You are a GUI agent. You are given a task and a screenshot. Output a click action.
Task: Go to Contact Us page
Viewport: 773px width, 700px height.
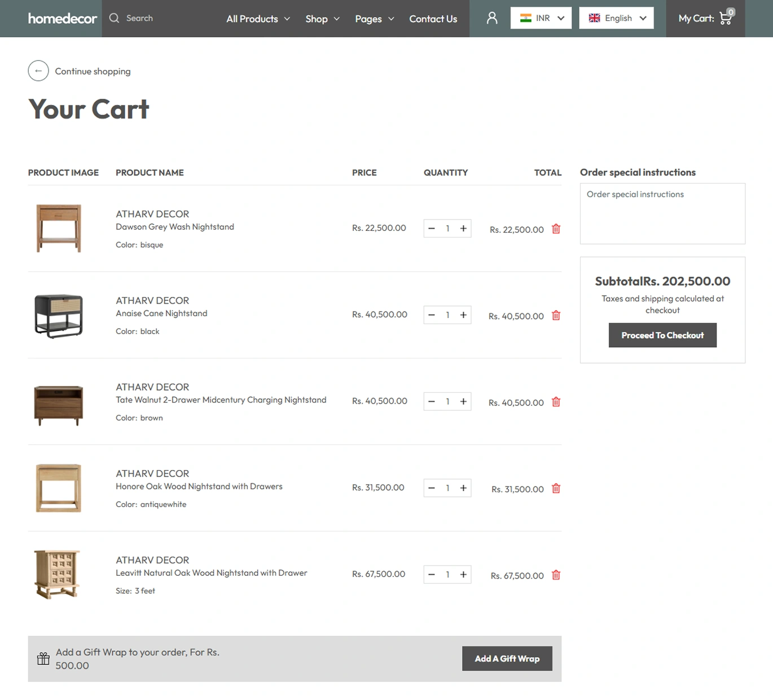coord(433,19)
